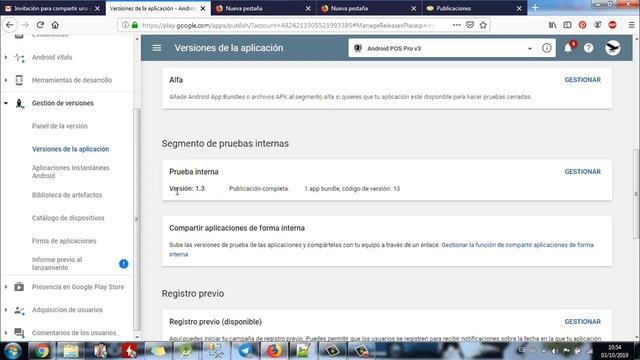Open page actions three-dot menu in URL bar
The height and width of the screenshot is (360, 640).
457,25
